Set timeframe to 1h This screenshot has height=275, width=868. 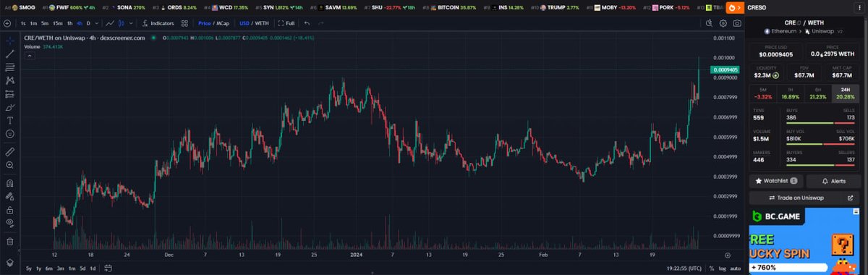coord(70,23)
